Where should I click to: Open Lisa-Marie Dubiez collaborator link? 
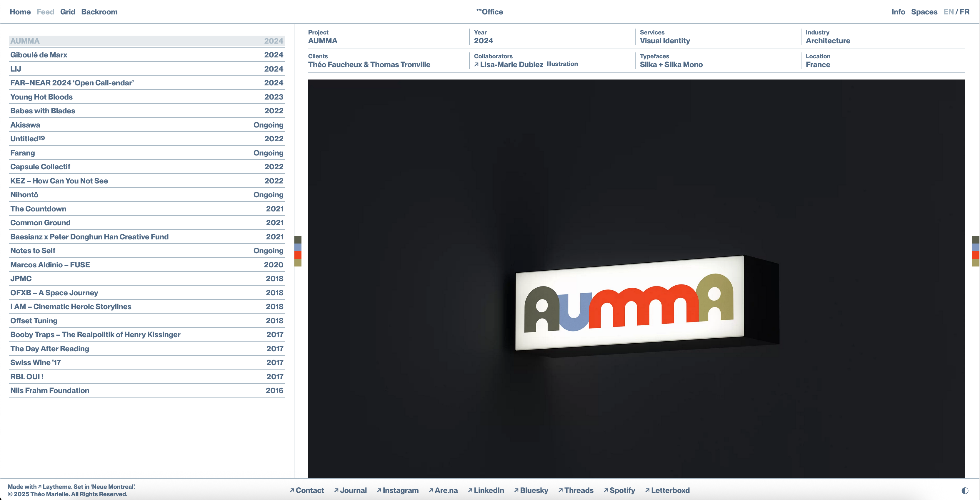tap(511, 65)
